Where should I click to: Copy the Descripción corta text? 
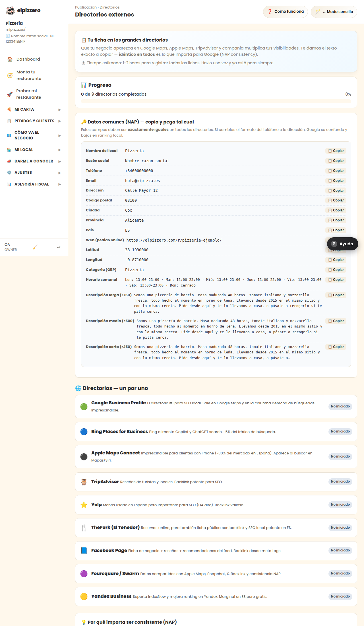coord(336,347)
